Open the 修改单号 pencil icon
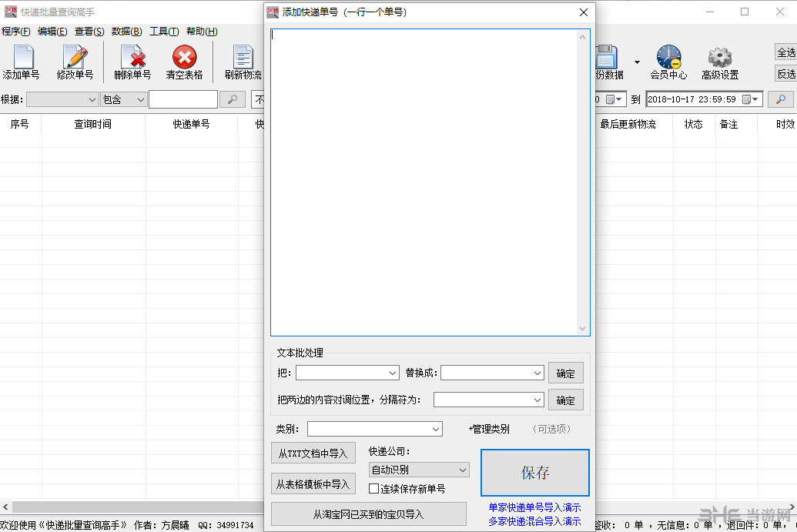The image size is (797, 532). click(75, 57)
